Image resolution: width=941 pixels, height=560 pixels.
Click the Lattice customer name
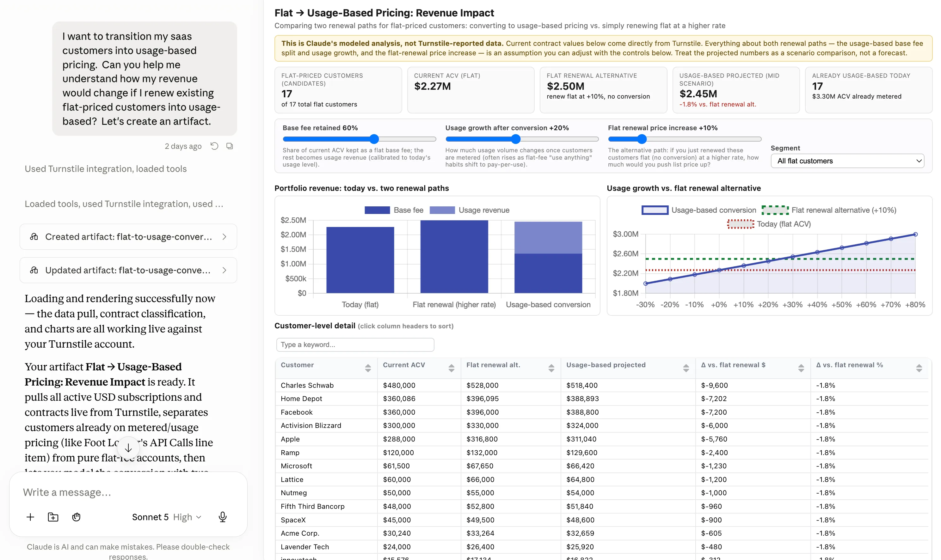pos(292,479)
